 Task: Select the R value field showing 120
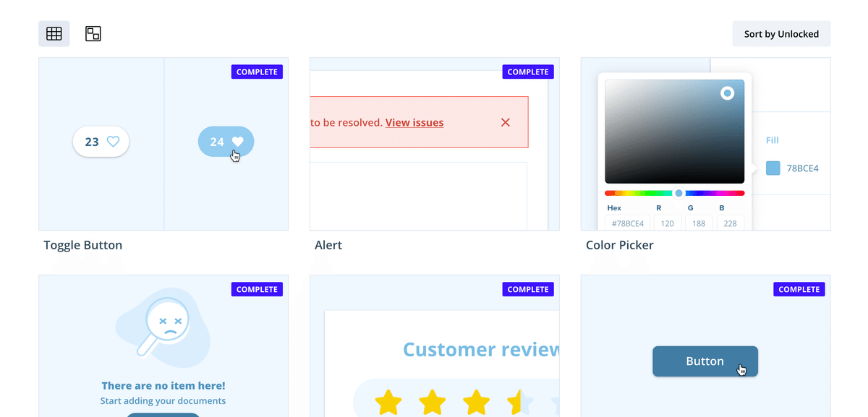[667, 223]
